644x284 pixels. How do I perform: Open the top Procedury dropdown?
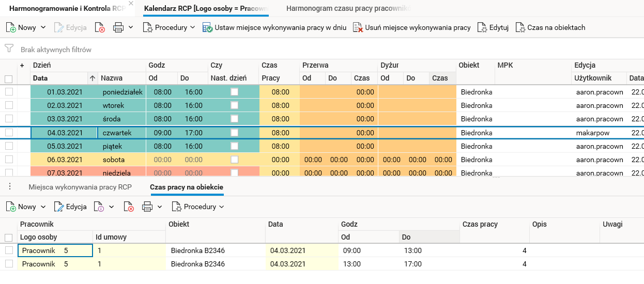[x=169, y=27]
